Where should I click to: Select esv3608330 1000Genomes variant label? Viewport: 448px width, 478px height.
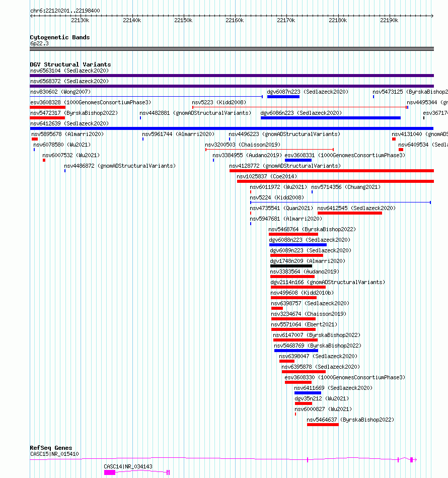tap(345, 377)
